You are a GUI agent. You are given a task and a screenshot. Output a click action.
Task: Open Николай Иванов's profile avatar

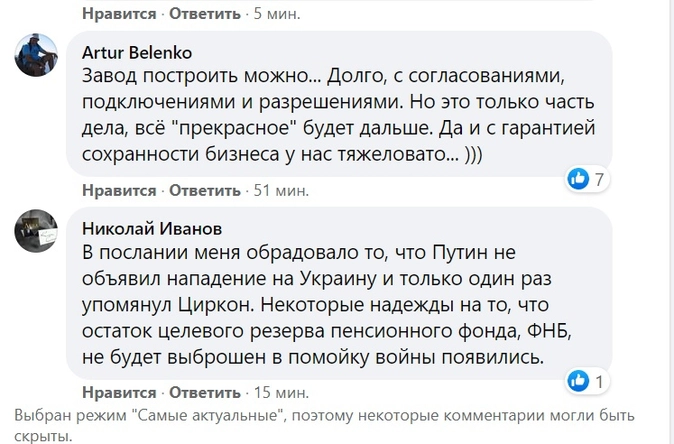pyautogui.click(x=36, y=231)
